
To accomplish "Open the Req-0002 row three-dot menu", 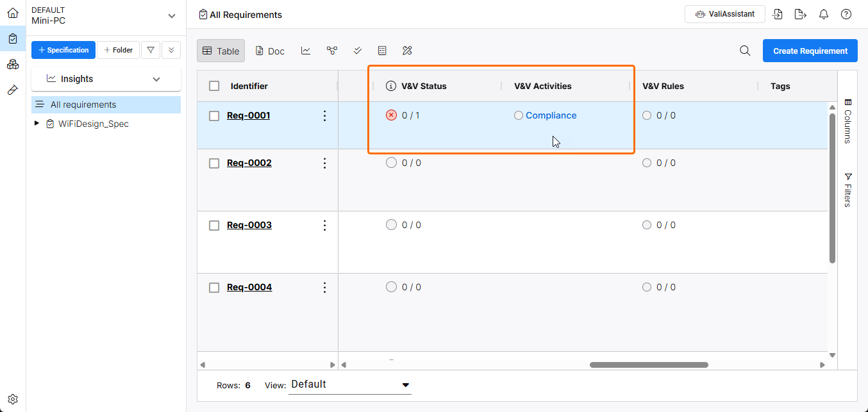I will [x=325, y=163].
